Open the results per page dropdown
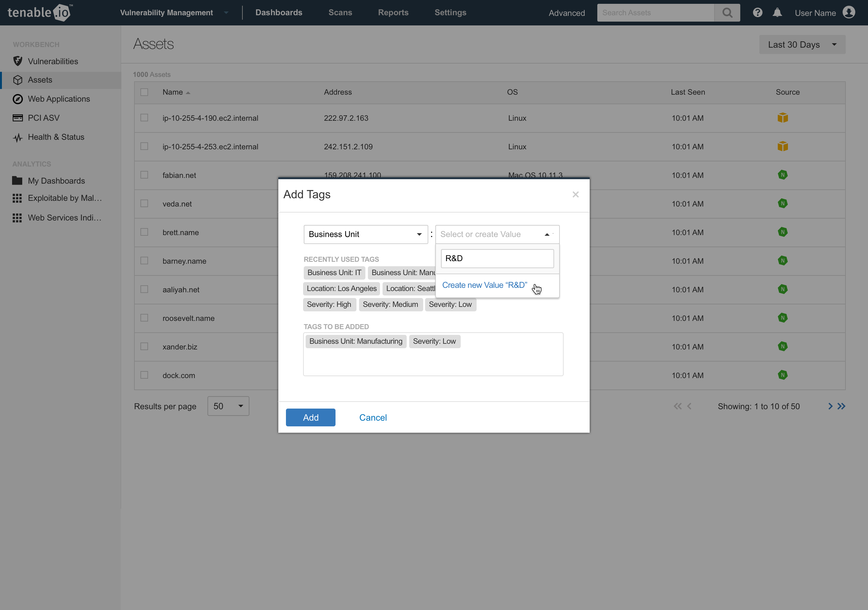This screenshot has height=610, width=868. pos(228,406)
